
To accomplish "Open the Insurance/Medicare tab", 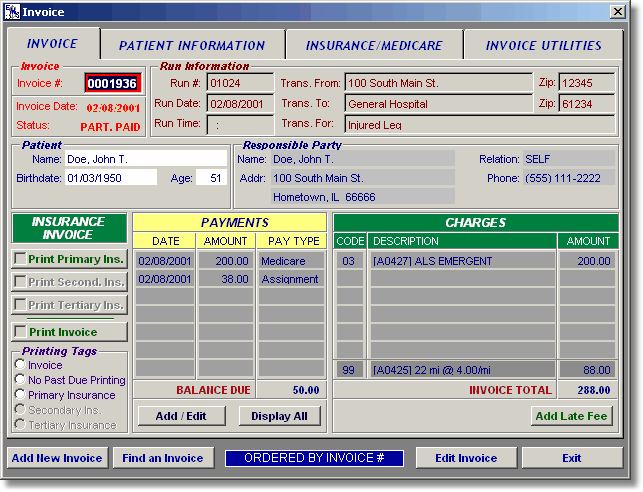I will [x=374, y=45].
